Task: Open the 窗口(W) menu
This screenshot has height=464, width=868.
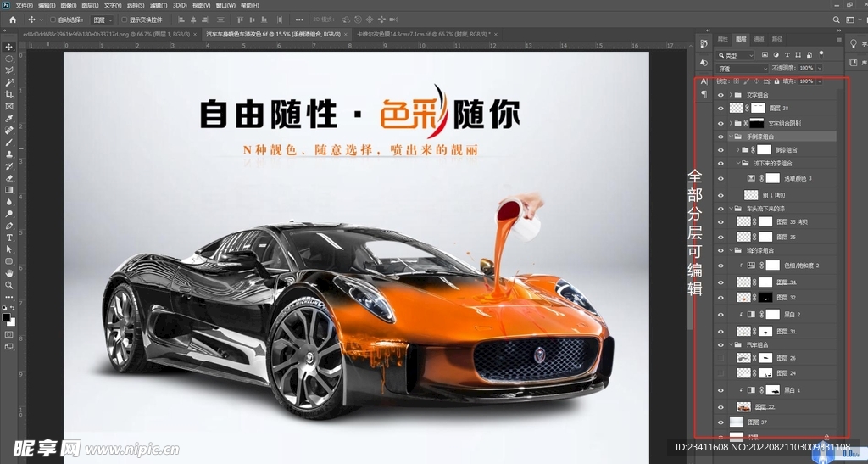Action: tap(225, 6)
